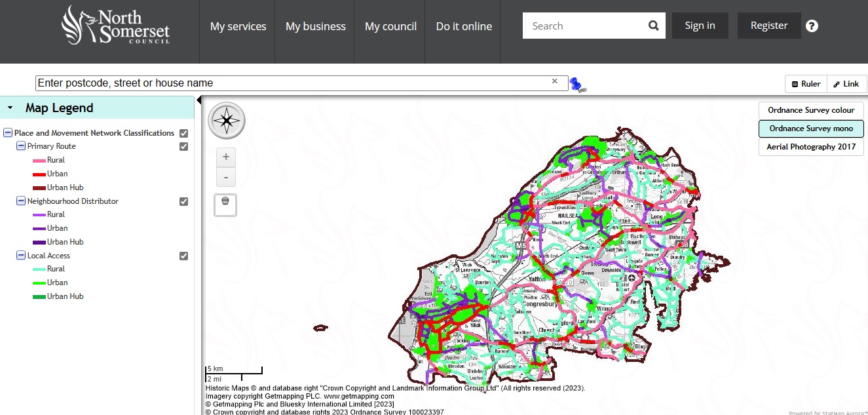Collapse the Neighbourhood Distributor tree node
This screenshot has width=868, height=415.
pyautogui.click(x=21, y=201)
